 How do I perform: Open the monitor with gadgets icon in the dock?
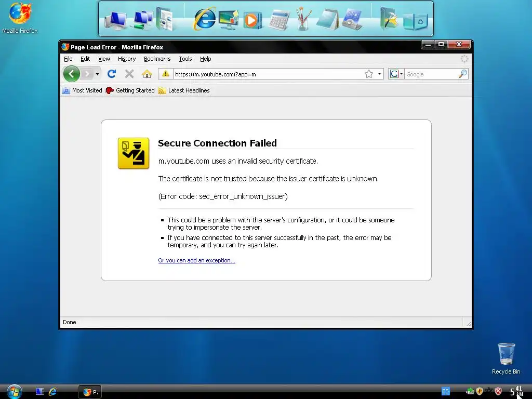[229, 20]
